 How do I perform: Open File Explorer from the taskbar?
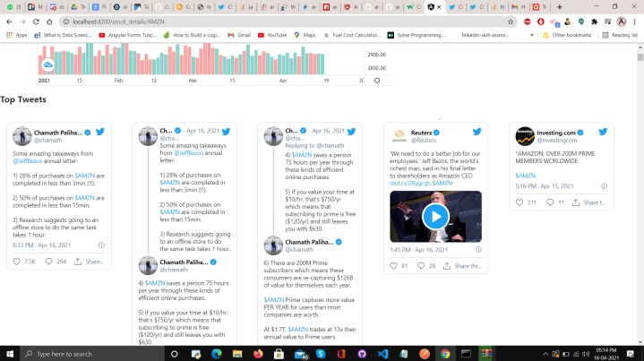tap(237, 354)
